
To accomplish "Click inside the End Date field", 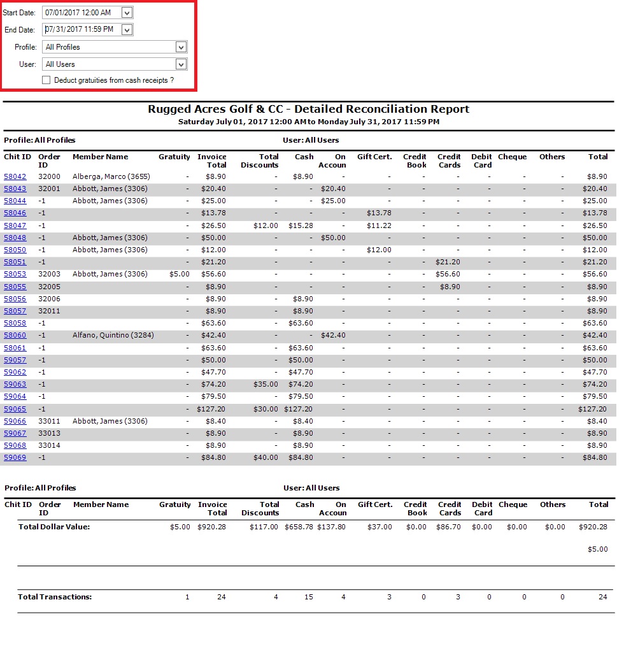I will tap(80, 30).
